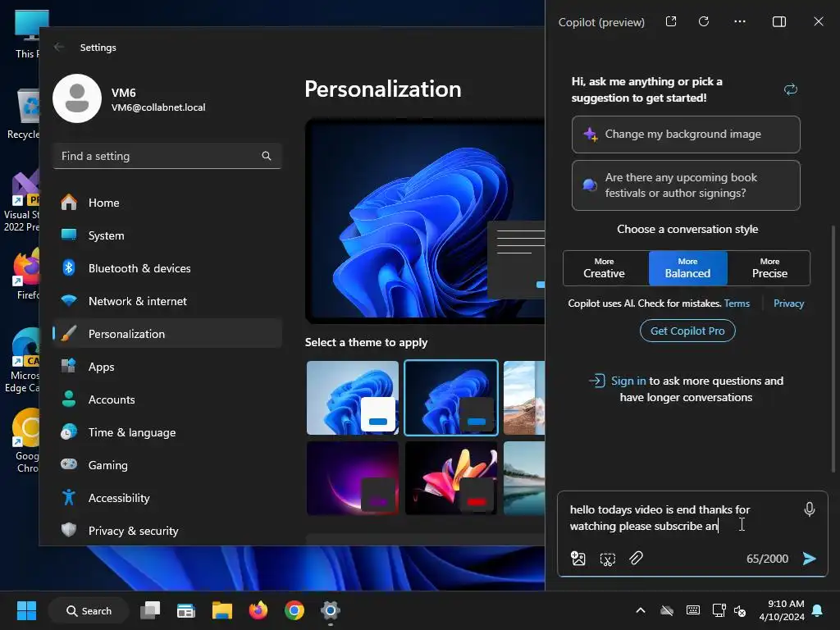Open Time & language settings
The height and width of the screenshot is (630, 840).
click(167, 432)
